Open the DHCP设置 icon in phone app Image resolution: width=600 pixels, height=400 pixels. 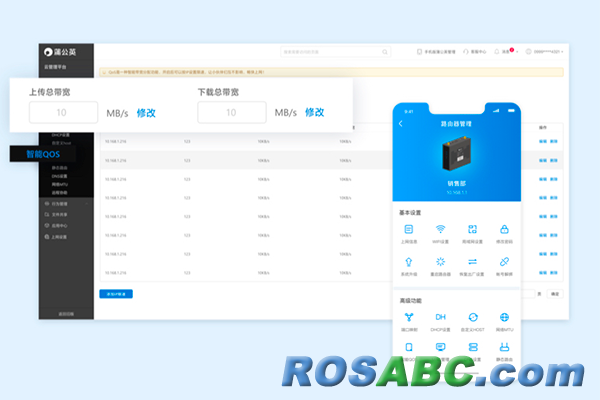pyautogui.click(x=440, y=317)
